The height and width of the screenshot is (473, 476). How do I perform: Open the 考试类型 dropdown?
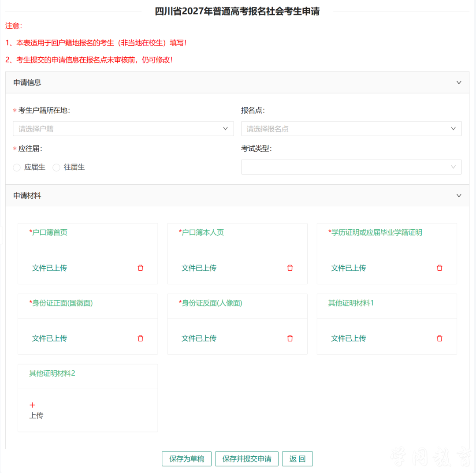coord(351,167)
